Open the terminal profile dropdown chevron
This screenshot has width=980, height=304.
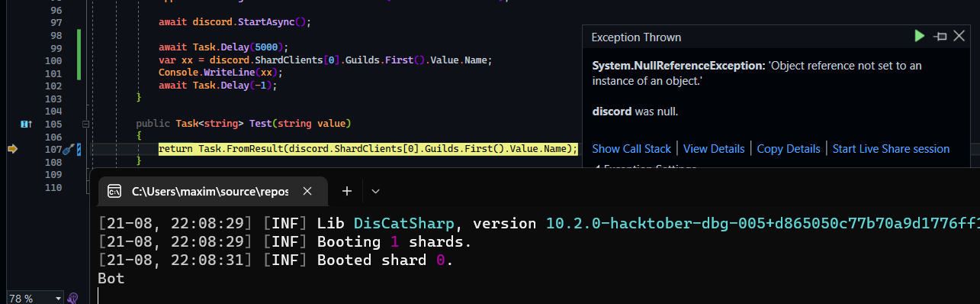375,191
